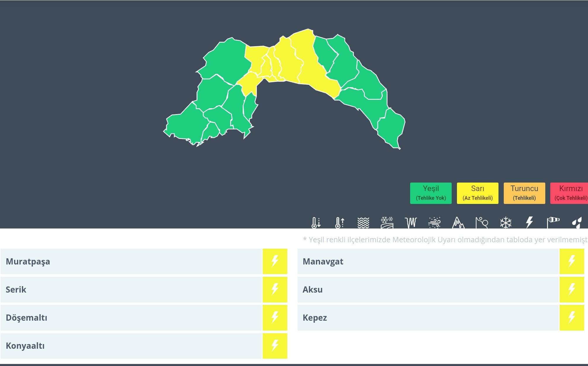Click the Yeşil (Tehlike Yok) legend box
This screenshot has width=588, height=366.
coord(431,193)
